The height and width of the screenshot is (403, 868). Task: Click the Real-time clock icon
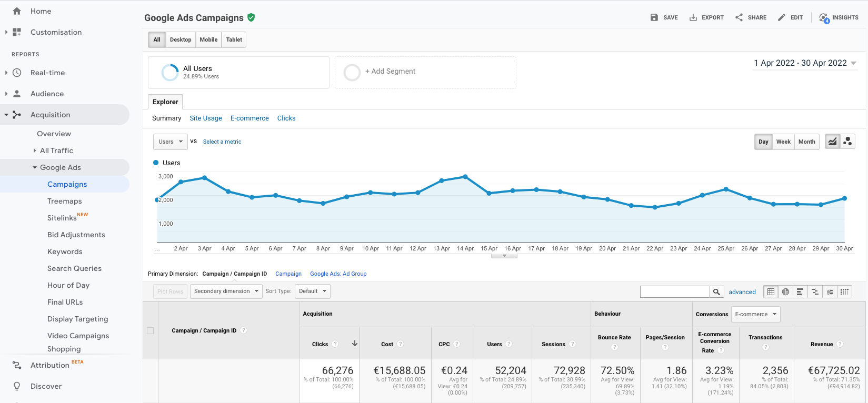[17, 73]
